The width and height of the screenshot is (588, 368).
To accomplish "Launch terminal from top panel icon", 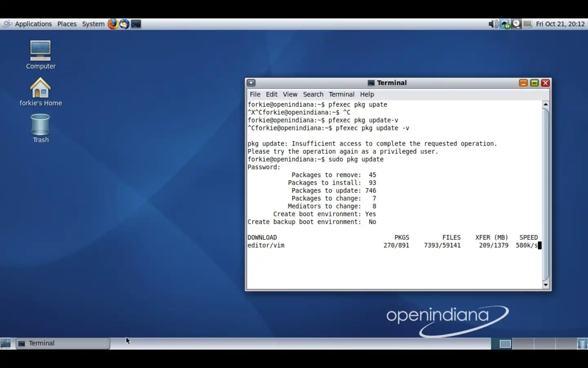I will pos(136,24).
